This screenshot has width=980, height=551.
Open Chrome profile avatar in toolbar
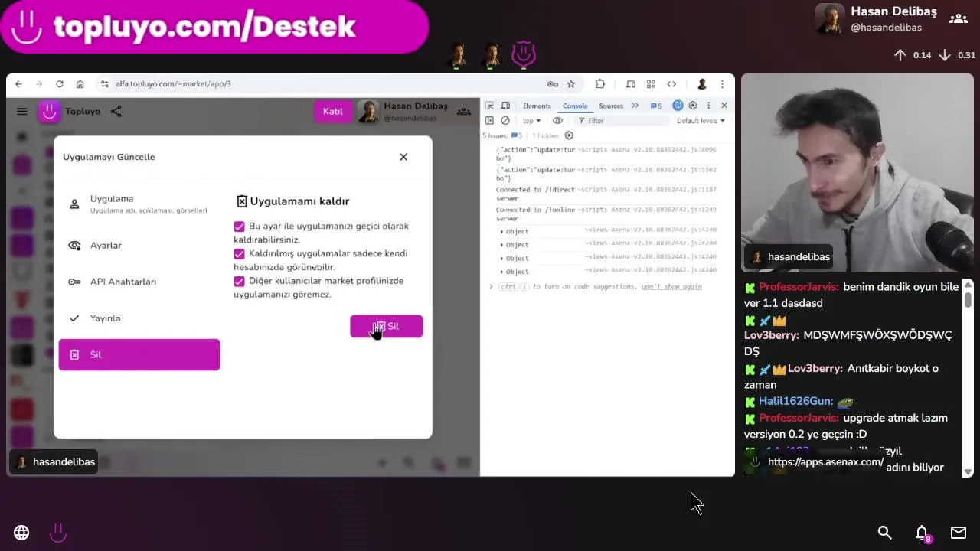point(702,84)
